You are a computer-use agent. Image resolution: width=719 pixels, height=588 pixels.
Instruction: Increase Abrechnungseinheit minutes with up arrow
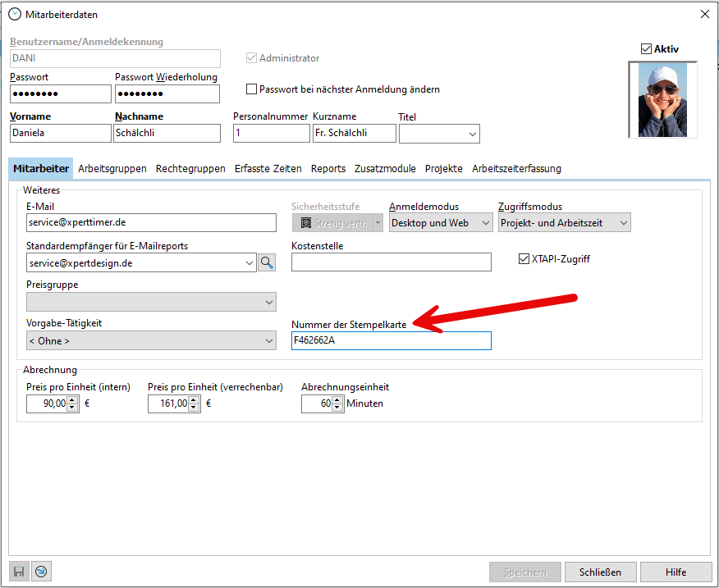click(337, 399)
